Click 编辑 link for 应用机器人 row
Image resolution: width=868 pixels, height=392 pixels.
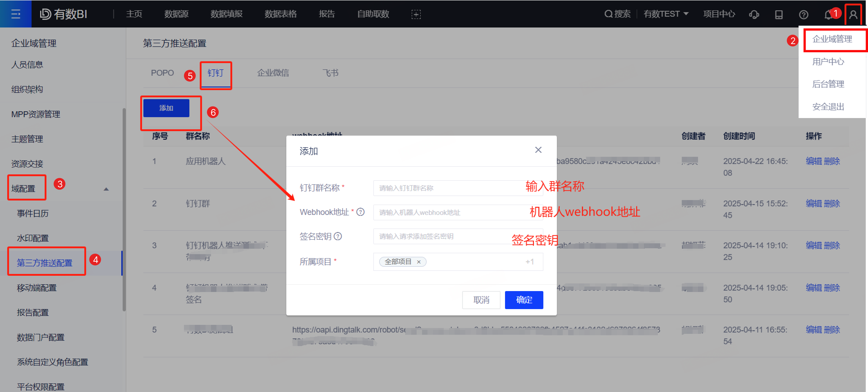pyautogui.click(x=813, y=161)
